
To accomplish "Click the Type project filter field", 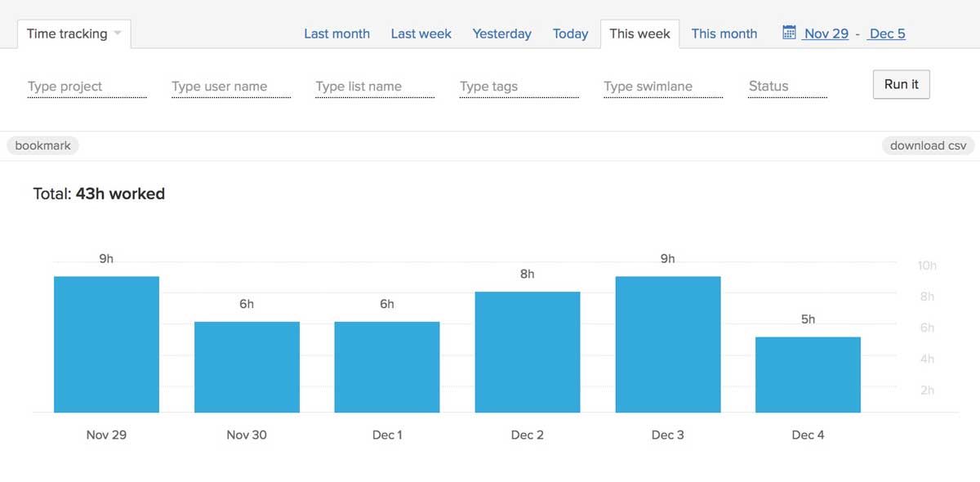I will [x=86, y=86].
